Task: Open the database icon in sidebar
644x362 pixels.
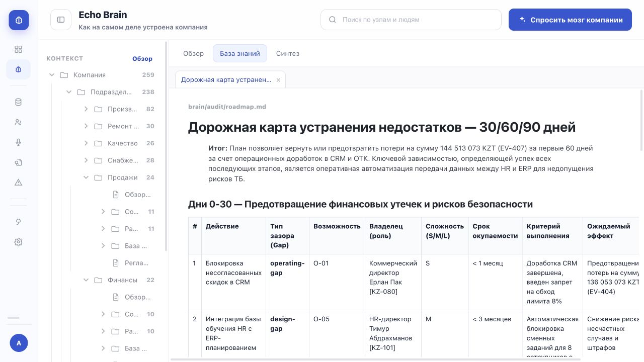Action: (19, 102)
